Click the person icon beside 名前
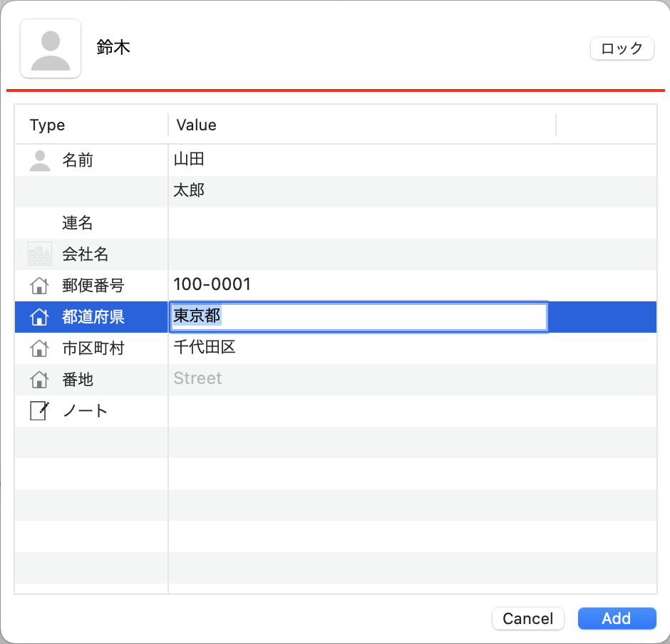Viewport: 670px width, 644px height. click(x=40, y=160)
